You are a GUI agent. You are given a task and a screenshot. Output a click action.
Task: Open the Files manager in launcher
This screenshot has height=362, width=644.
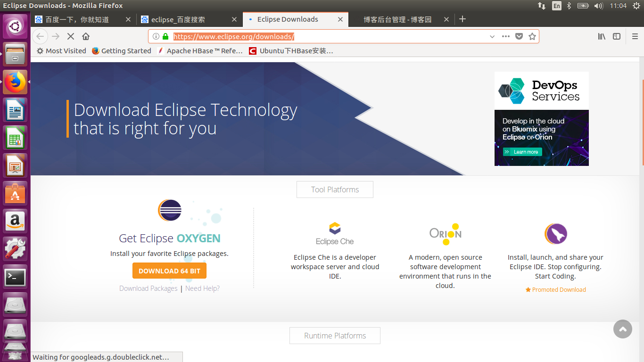[x=15, y=54]
